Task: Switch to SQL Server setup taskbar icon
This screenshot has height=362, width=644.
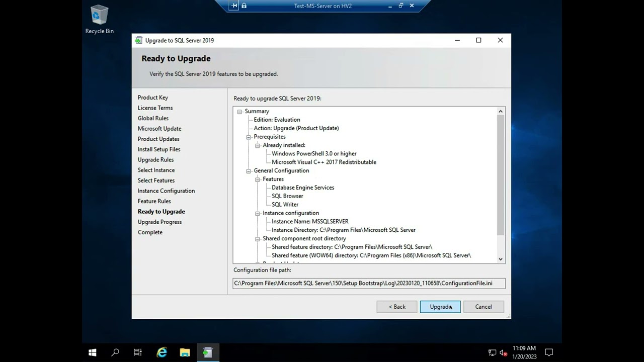Action: point(207,352)
